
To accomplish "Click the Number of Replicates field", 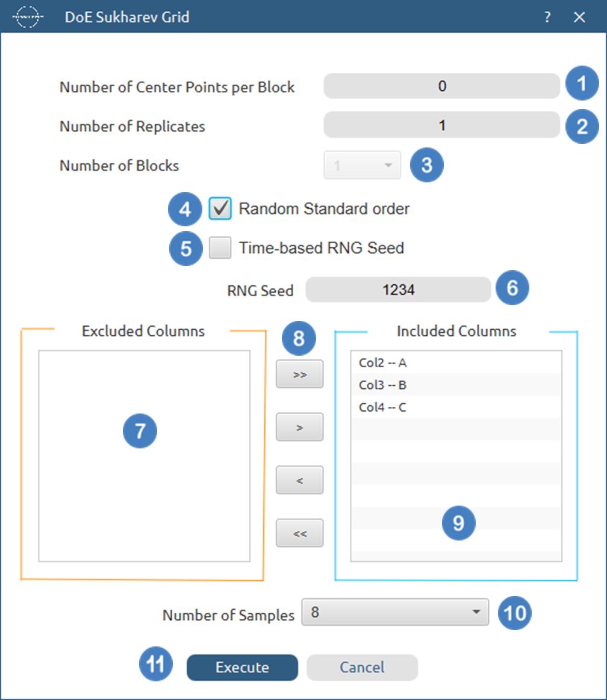I will pos(441,126).
